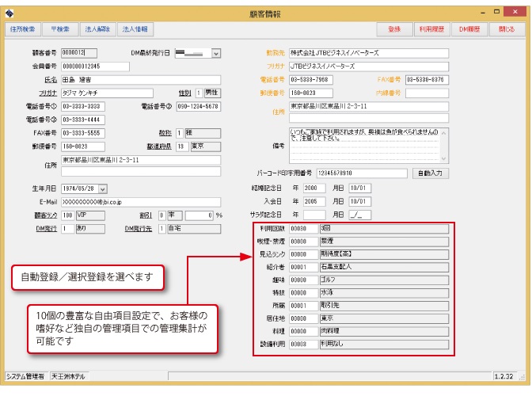This screenshot has height=396, width=532.
Task: Click the 結婚記念日 year field 2000
Action: [314, 188]
